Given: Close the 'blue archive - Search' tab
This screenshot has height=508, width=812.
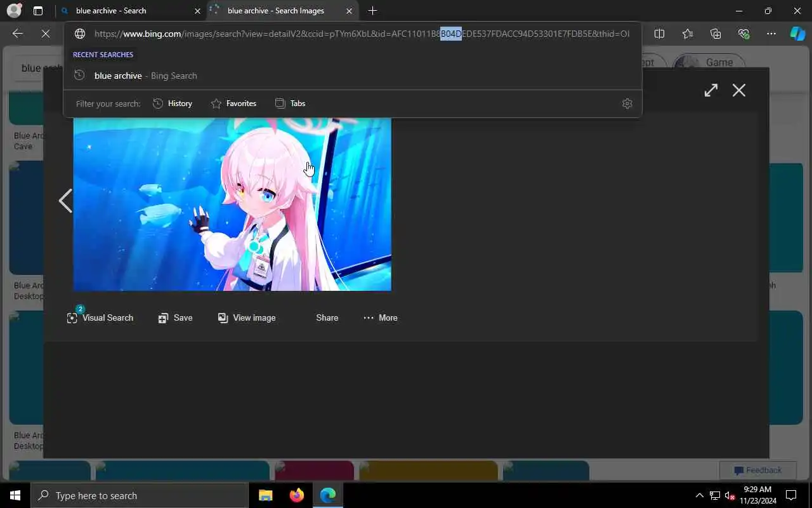Looking at the screenshot, I should click(197, 11).
